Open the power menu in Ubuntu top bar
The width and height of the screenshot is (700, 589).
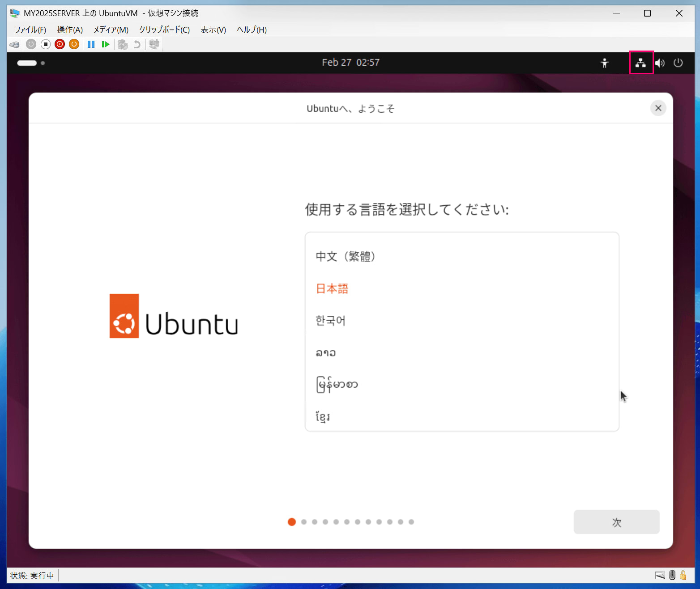678,63
